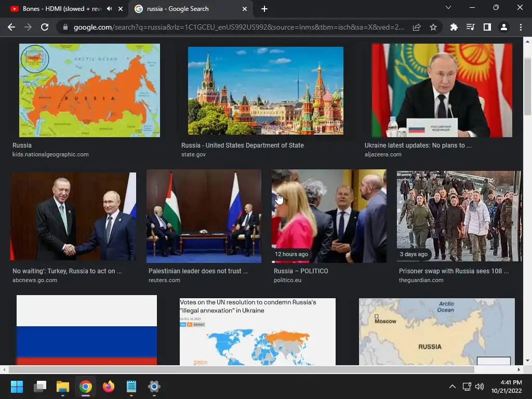The width and height of the screenshot is (532, 399).
Task: Launch Firefox from the taskbar
Action: pos(109,387)
